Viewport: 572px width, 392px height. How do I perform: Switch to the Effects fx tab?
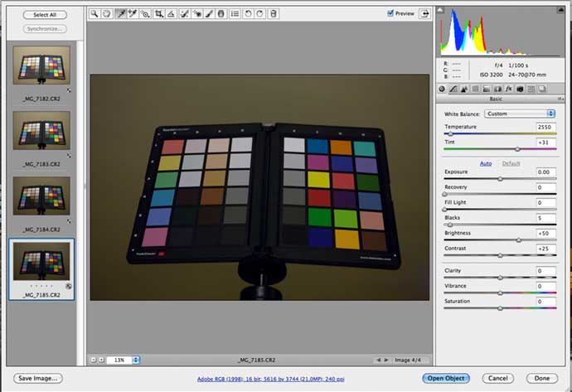pyautogui.click(x=508, y=89)
